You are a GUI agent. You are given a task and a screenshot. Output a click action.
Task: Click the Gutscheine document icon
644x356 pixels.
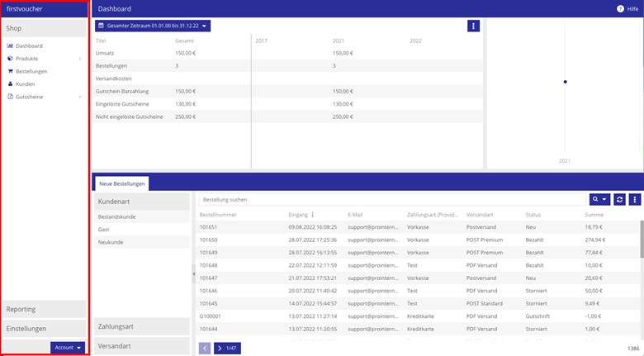click(10, 97)
